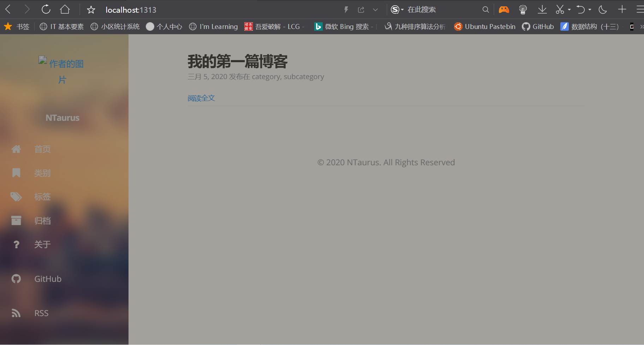Image resolution: width=644 pixels, height=345 pixels.
Task: Click the lightbulb toolbar icon
Action: 523,10
